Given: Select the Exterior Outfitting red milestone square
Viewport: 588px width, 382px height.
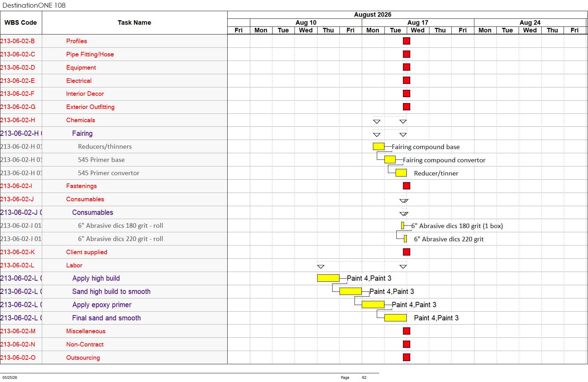Looking at the screenshot, I should 406,107.
